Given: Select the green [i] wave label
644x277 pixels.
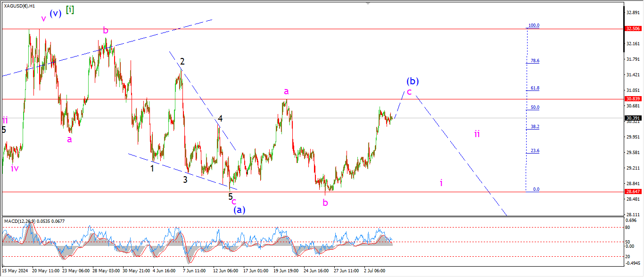Looking at the screenshot, I should pos(70,9).
